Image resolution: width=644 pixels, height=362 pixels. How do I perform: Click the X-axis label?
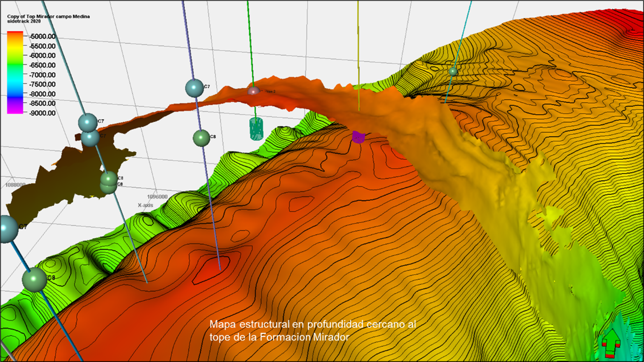[x=145, y=205]
